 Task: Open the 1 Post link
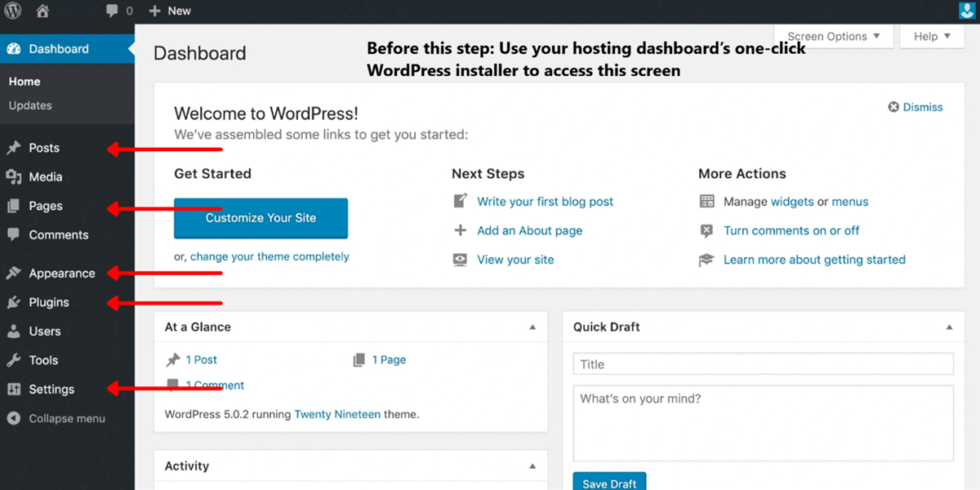[202, 359]
